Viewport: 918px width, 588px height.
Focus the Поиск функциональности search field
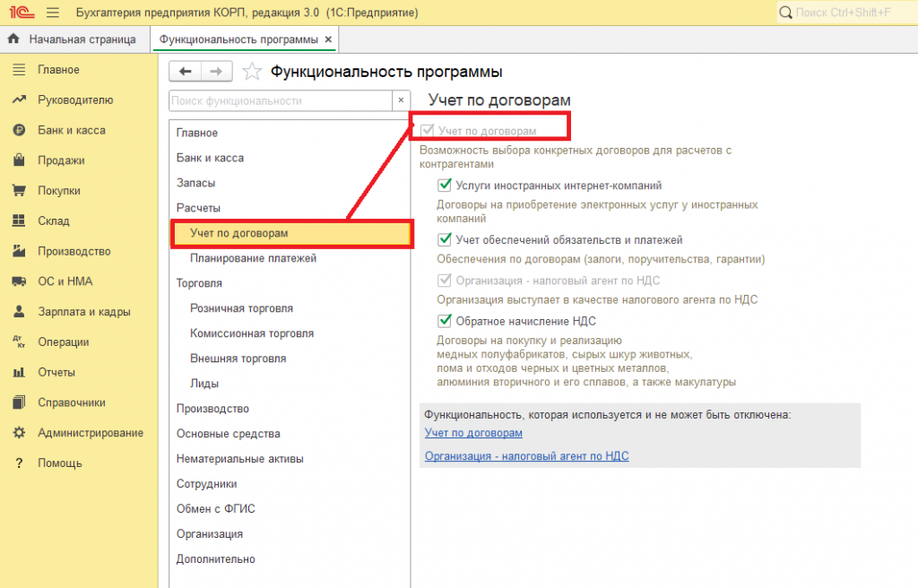pyautogui.click(x=281, y=100)
